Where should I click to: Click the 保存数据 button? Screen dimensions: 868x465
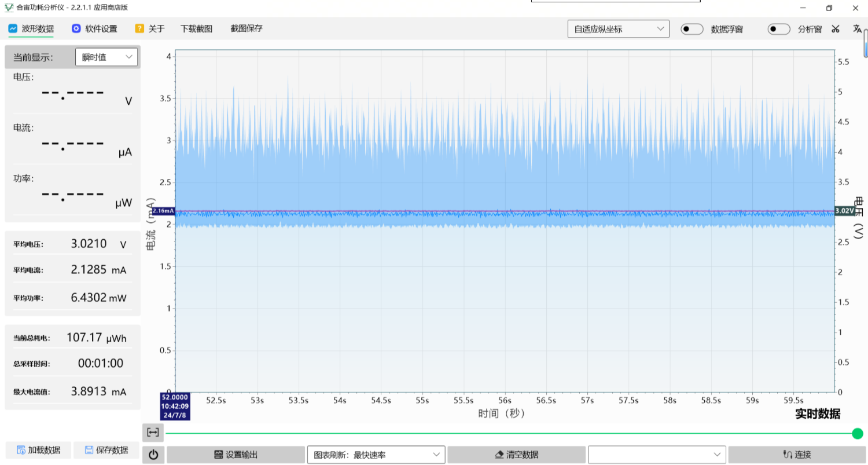(x=106, y=450)
